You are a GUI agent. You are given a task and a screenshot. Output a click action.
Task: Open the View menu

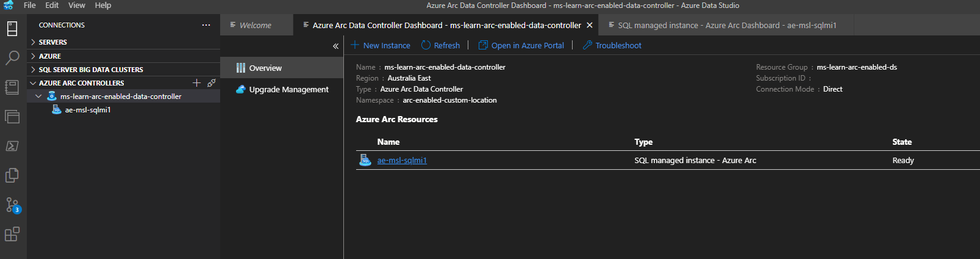[77, 5]
